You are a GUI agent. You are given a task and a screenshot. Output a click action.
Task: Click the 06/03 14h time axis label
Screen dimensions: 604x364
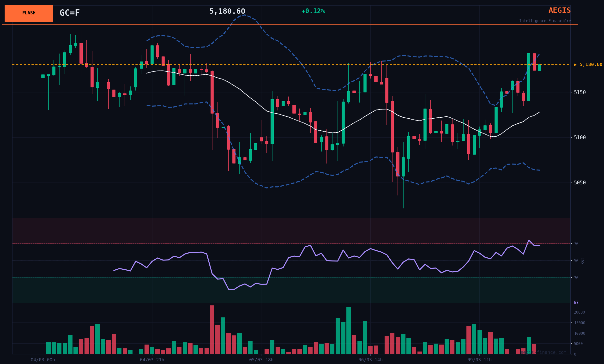click(370, 360)
